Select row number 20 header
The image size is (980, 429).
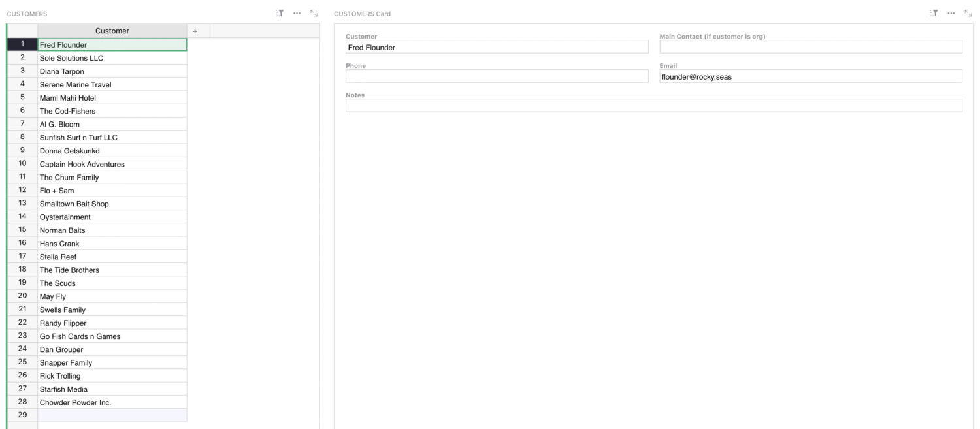22,296
